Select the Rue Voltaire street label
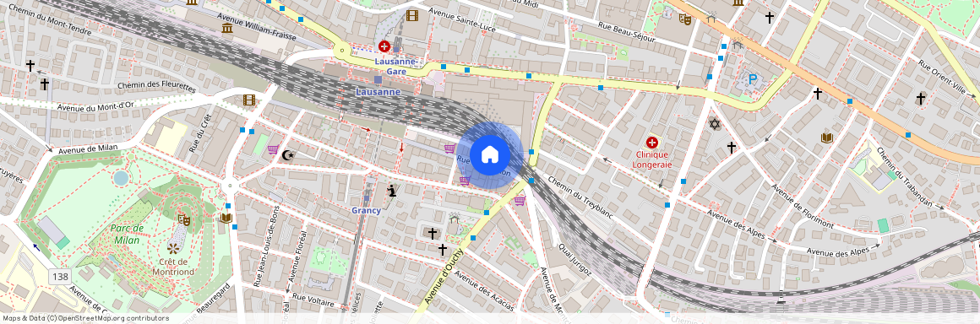The width and height of the screenshot is (980, 324). tap(313, 300)
